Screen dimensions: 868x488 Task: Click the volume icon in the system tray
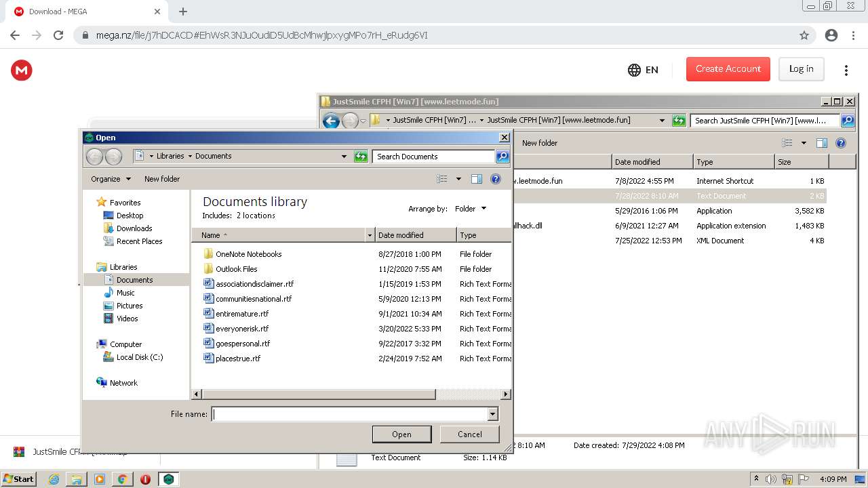(771, 479)
